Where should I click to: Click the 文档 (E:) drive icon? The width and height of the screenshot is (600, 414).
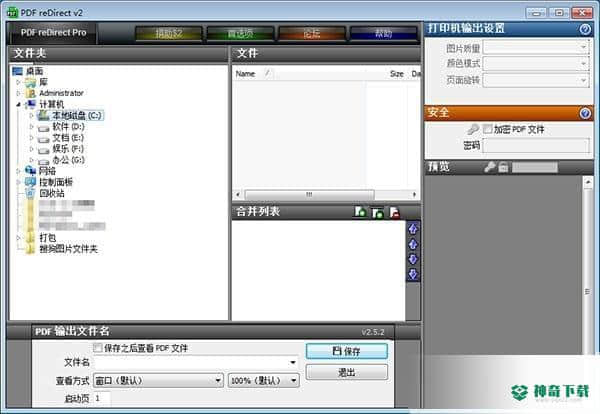43,139
